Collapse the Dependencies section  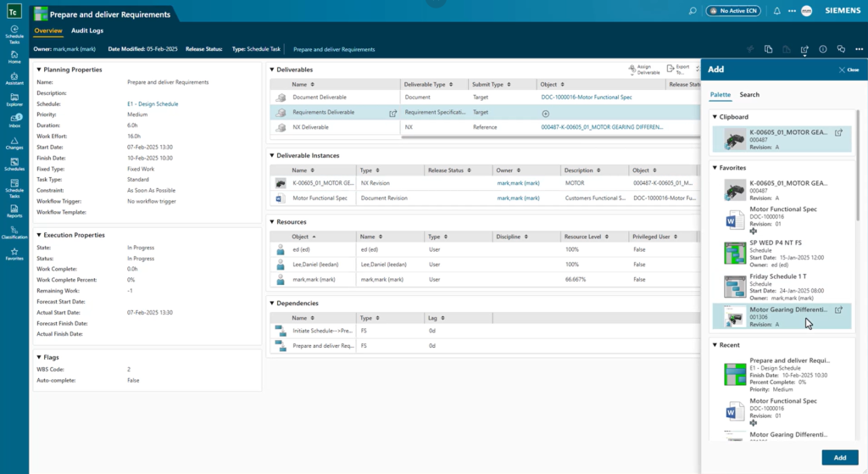(x=272, y=304)
